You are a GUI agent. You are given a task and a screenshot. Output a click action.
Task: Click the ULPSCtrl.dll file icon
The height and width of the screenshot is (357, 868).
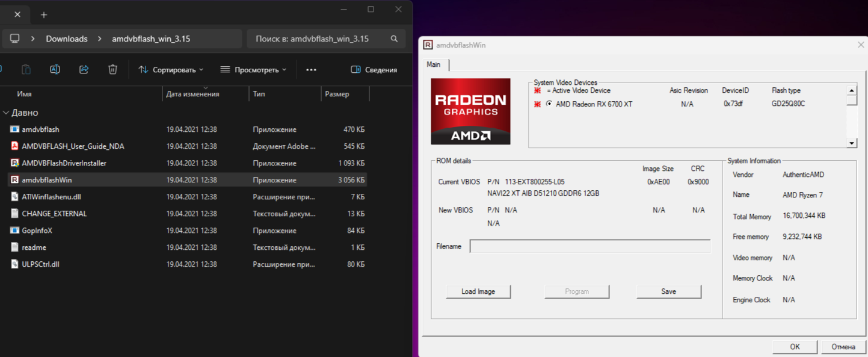(15, 264)
